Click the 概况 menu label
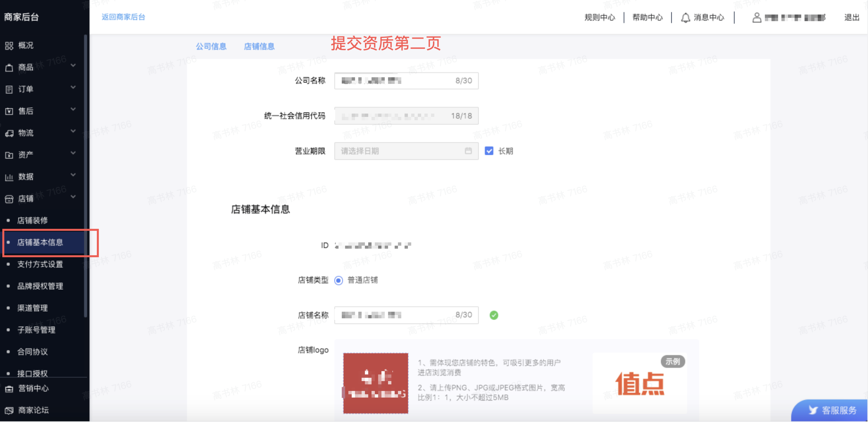Image resolution: width=868 pixels, height=422 pixels. [x=26, y=45]
